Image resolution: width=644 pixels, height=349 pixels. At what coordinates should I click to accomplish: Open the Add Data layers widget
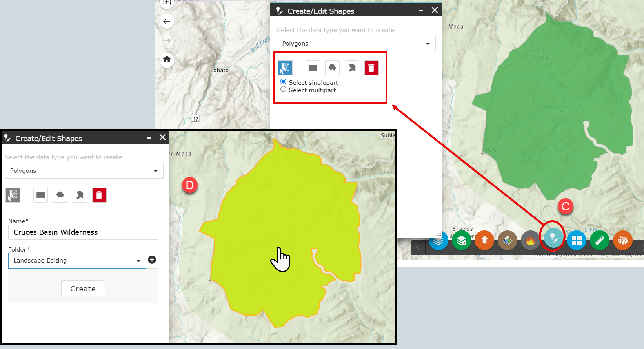tap(461, 240)
